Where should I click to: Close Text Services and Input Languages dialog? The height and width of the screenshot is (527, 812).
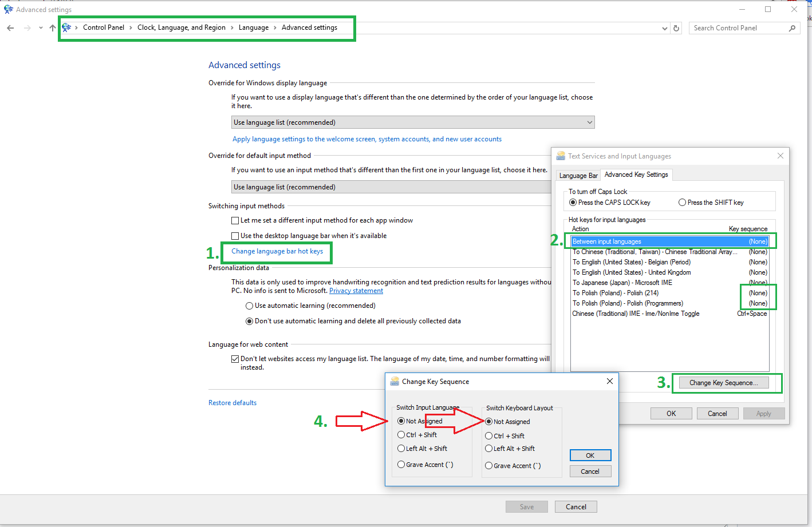(780, 156)
